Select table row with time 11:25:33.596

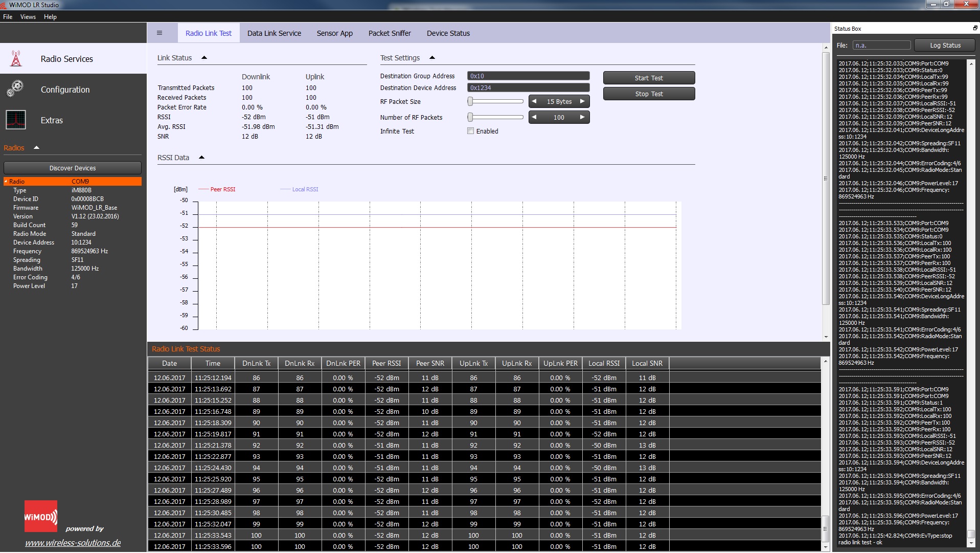tap(484, 546)
